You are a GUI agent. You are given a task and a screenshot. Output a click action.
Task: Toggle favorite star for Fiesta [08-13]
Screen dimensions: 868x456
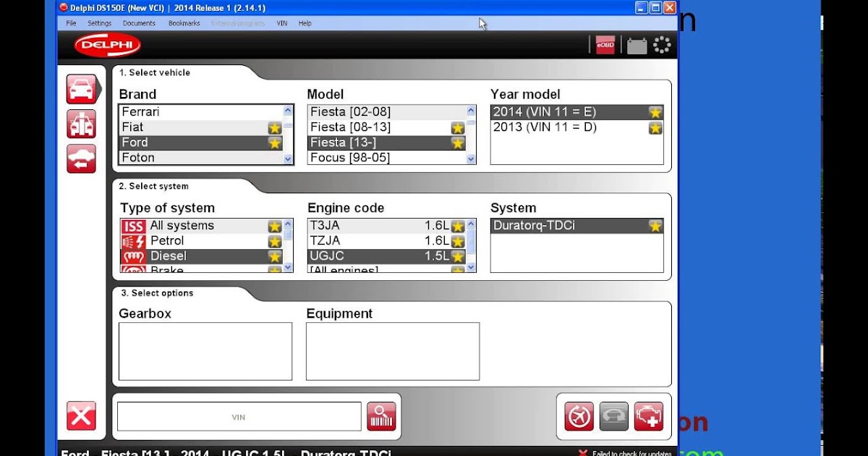pos(458,127)
